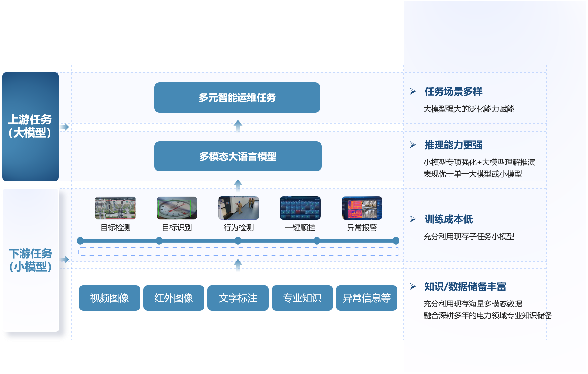Open the 一键顺控 dashboard thumbnail

(x=300, y=208)
